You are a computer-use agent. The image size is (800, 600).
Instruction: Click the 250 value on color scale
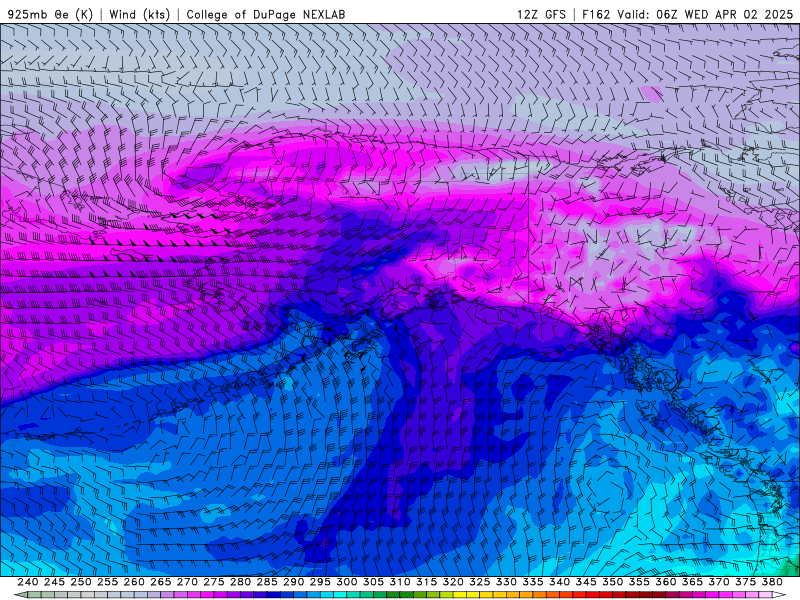tap(81, 582)
